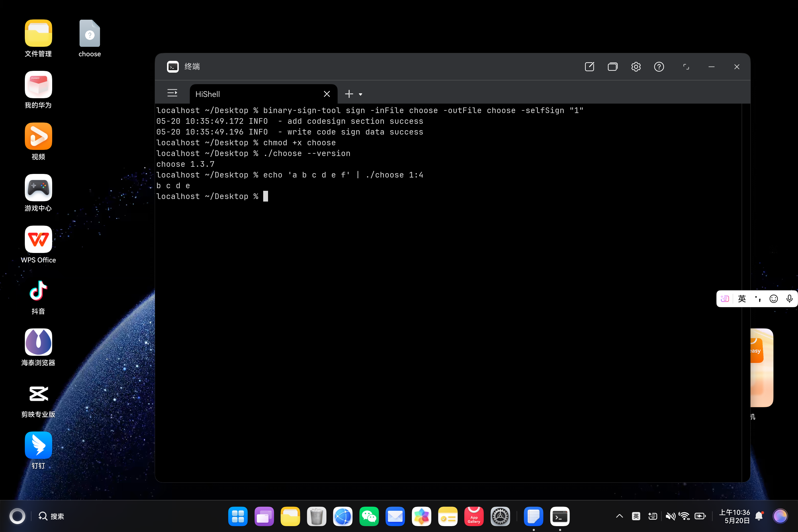This screenshot has height=532, width=798.
Task: Click the battery charging icon in the tray
Action: click(700, 516)
